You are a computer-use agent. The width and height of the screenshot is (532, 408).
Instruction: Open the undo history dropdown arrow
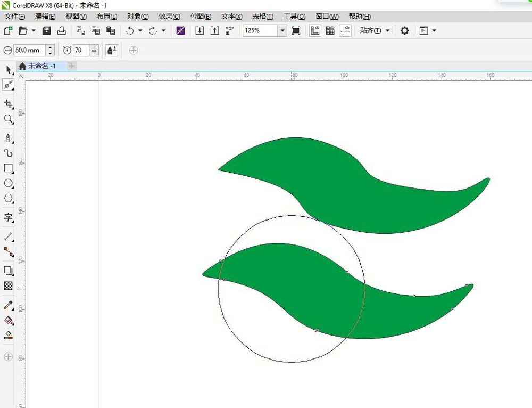click(x=140, y=30)
